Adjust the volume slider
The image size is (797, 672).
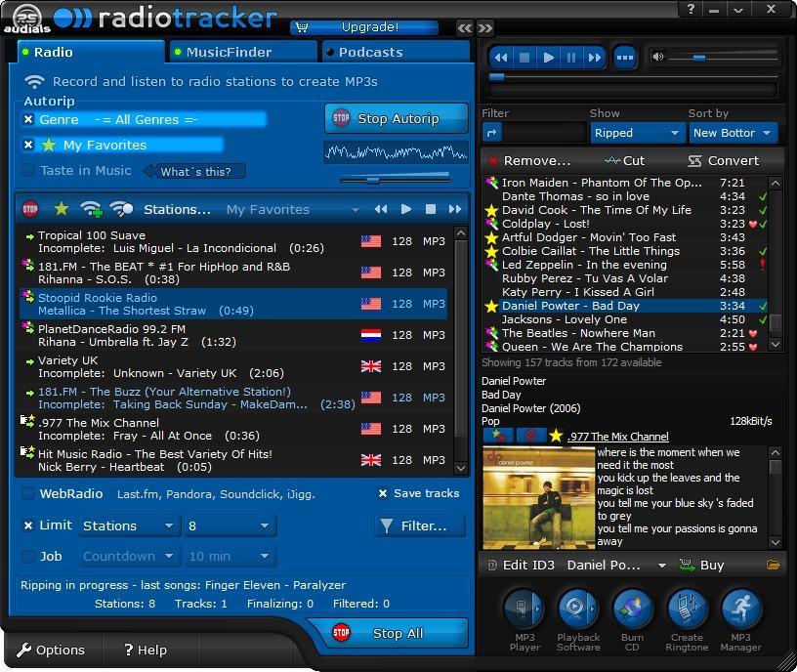723,58
